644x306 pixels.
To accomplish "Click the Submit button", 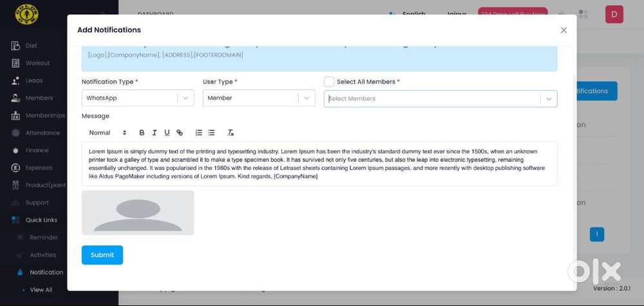I will tap(102, 255).
